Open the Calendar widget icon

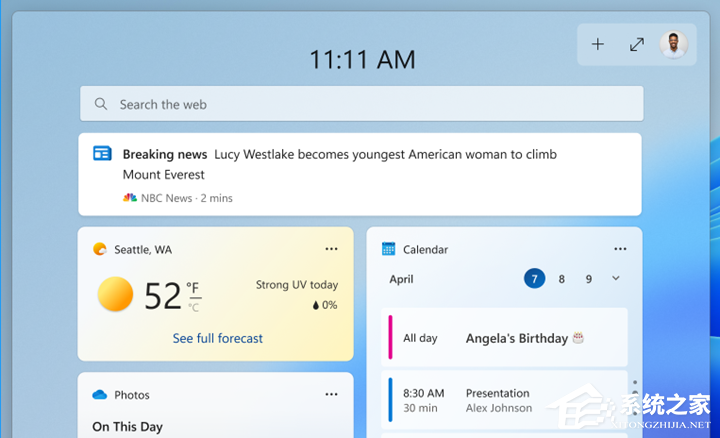click(x=389, y=249)
